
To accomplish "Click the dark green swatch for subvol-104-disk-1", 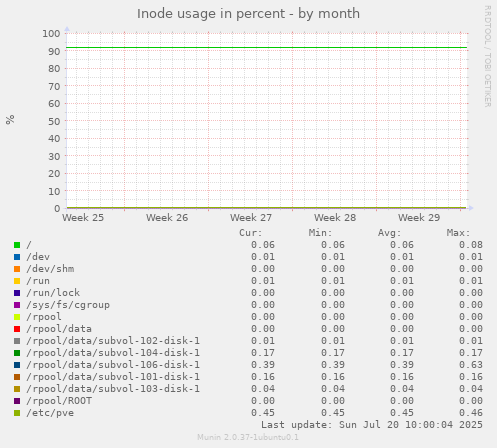I will click(x=17, y=353).
